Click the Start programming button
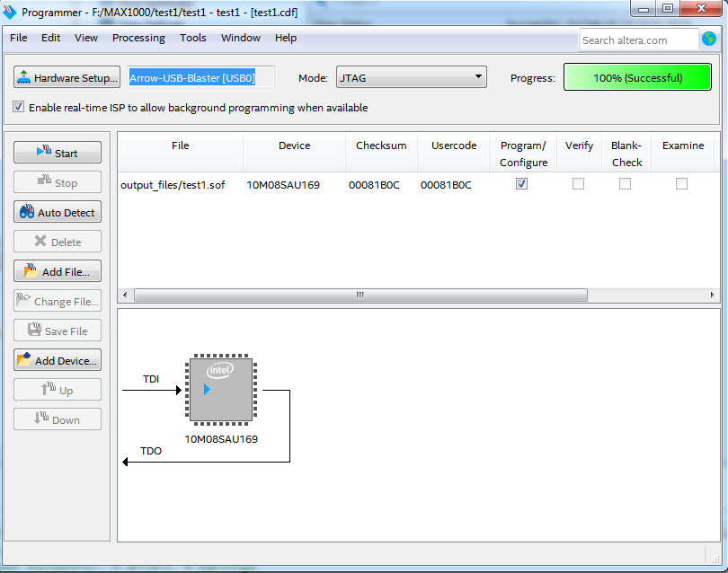728x573 pixels. point(58,153)
